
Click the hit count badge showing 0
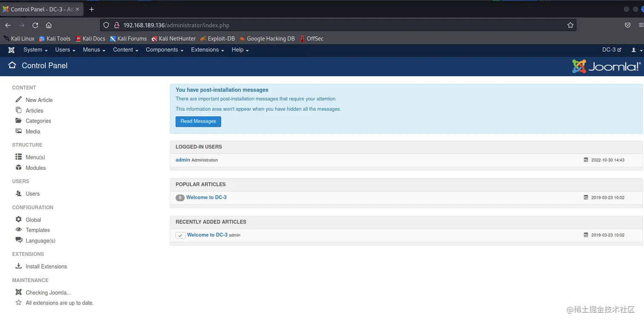click(x=180, y=197)
